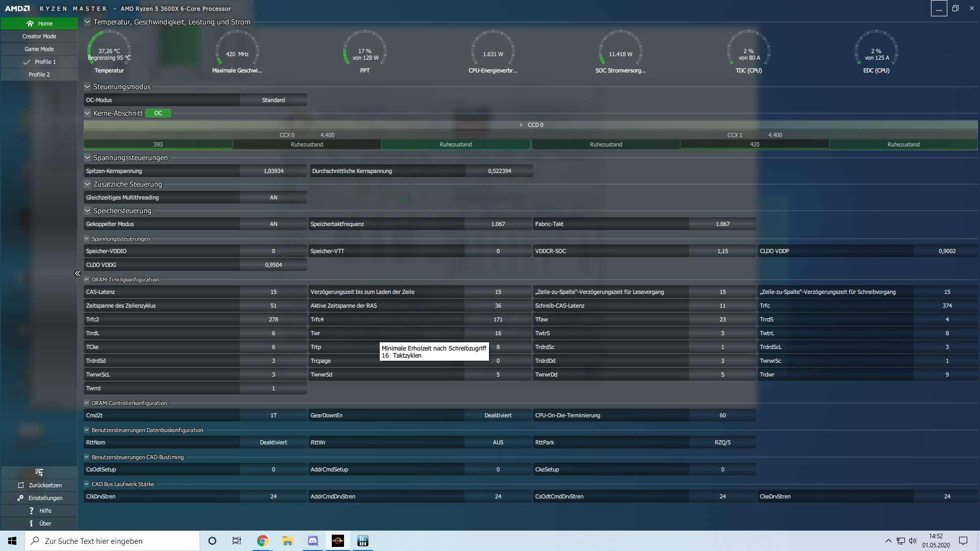980x551 pixels.
Task: Click the Zurücksetzen reset icon
Action: pyautogui.click(x=21, y=485)
